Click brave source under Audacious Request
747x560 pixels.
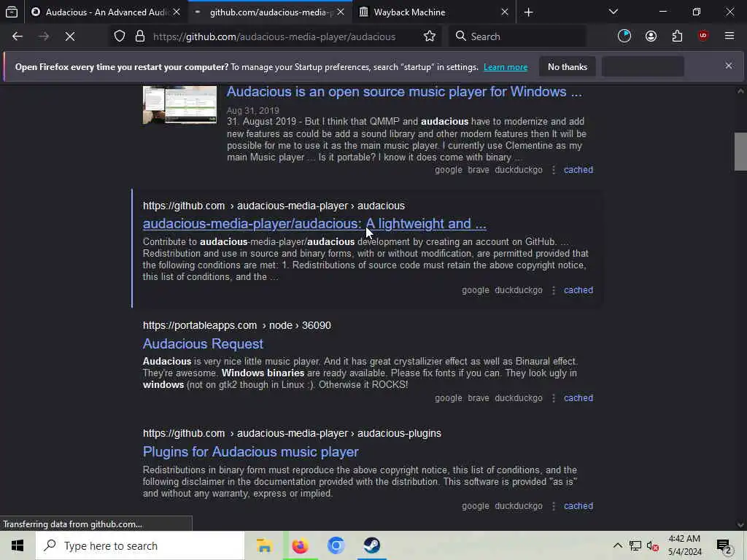click(x=479, y=398)
